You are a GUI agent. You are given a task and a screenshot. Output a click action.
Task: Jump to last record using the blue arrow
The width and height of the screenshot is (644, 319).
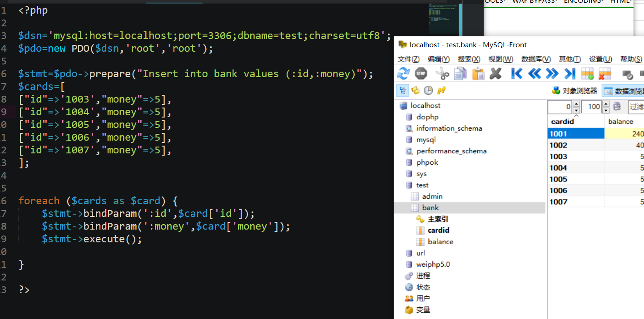click(x=570, y=74)
